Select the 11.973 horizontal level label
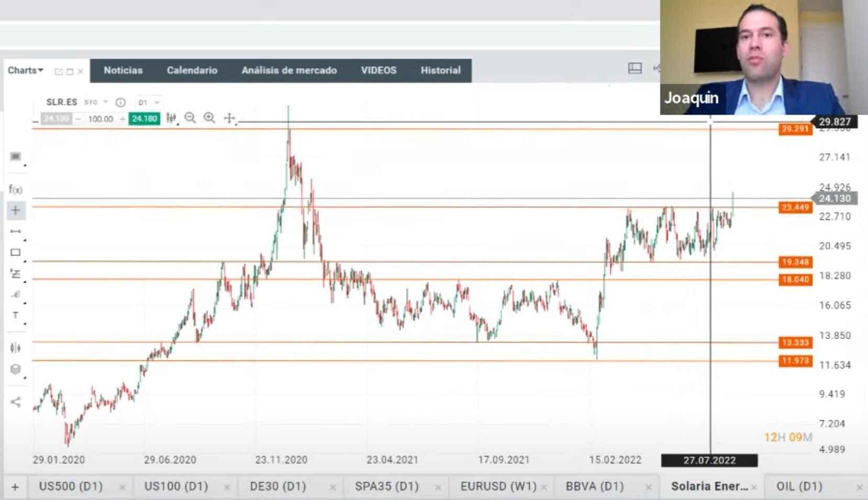 [x=795, y=361]
